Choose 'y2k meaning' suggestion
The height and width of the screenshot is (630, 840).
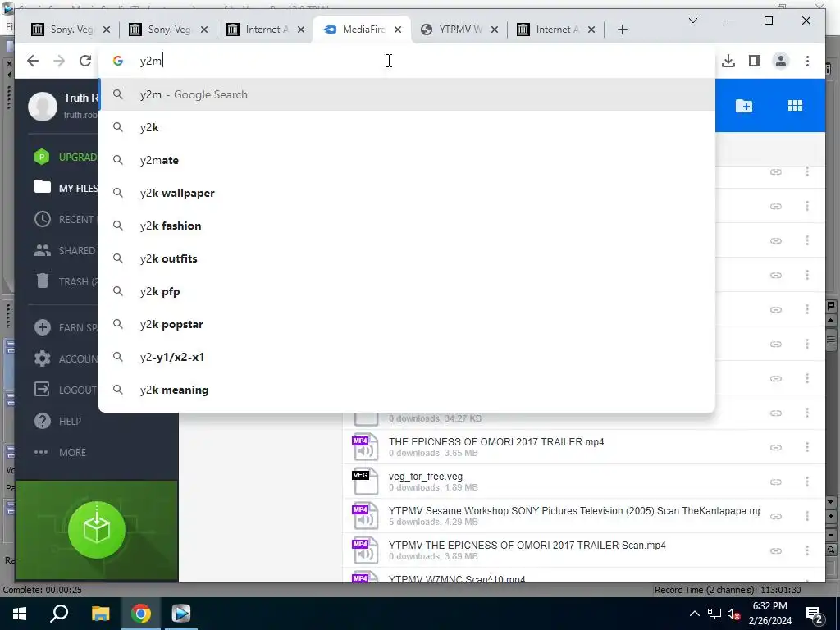coord(407,390)
